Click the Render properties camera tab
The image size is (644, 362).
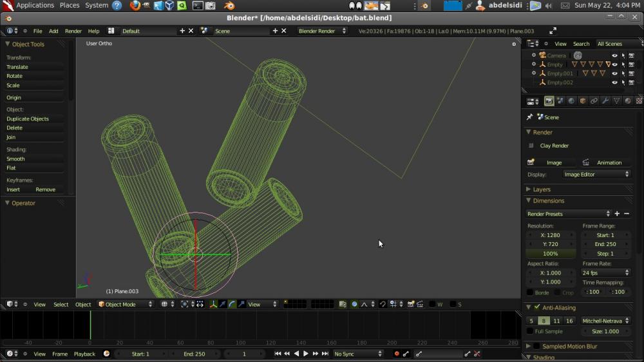pyautogui.click(x=549, y=101)
